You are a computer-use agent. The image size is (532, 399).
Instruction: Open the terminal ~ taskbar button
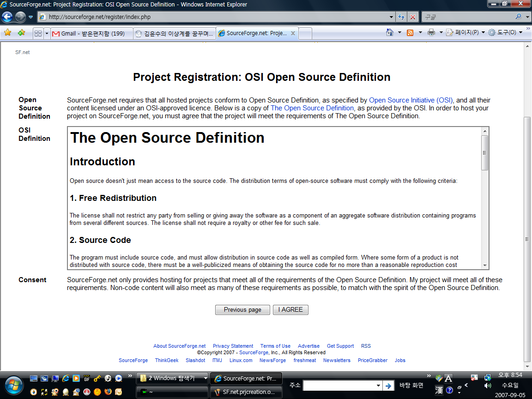[172, 392]
